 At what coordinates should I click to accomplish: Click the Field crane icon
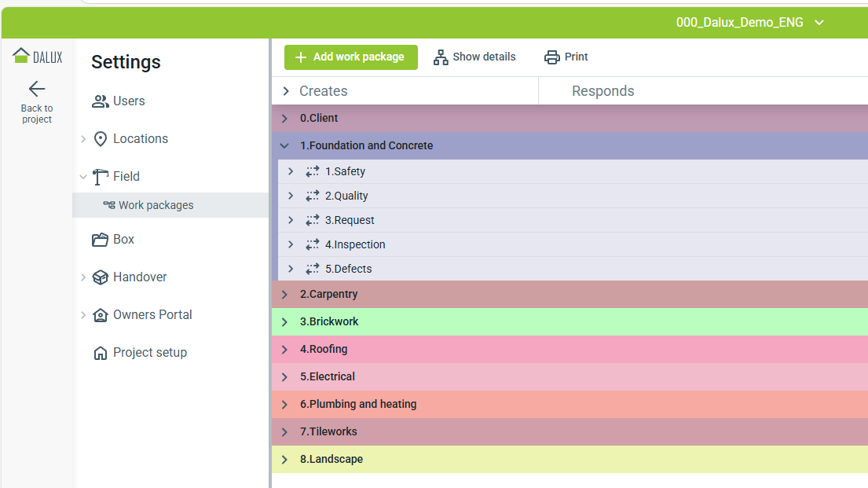point(101,177)
